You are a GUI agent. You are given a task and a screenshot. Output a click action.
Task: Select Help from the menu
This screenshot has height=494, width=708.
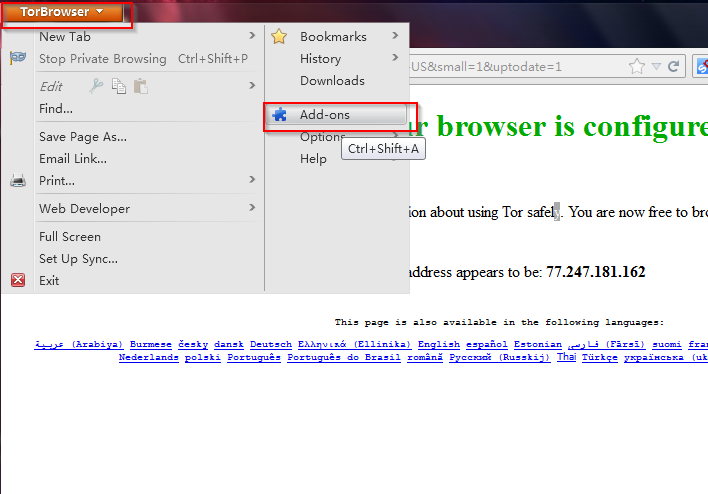(x=313, y=159)
